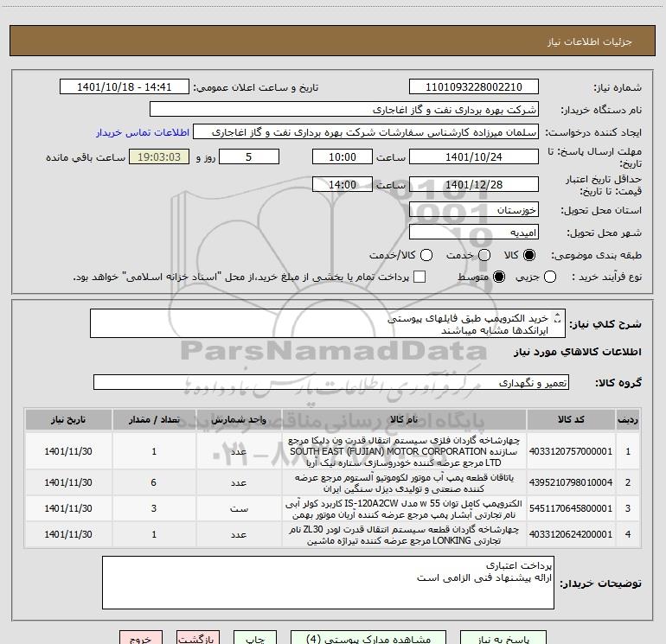
Task: Click item code 4033120624200001
Action: pyautogui.click(x=571, y=534)
